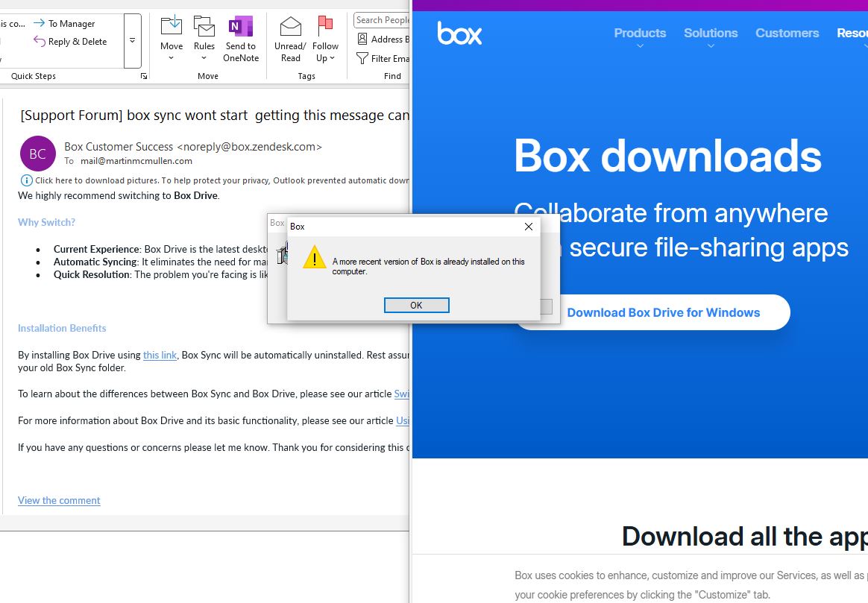Image resolution: width=868 pixels, height=603 pixels.
Task: Open the View the comment link
Action: pyautogui.click(x=59, y=500)
